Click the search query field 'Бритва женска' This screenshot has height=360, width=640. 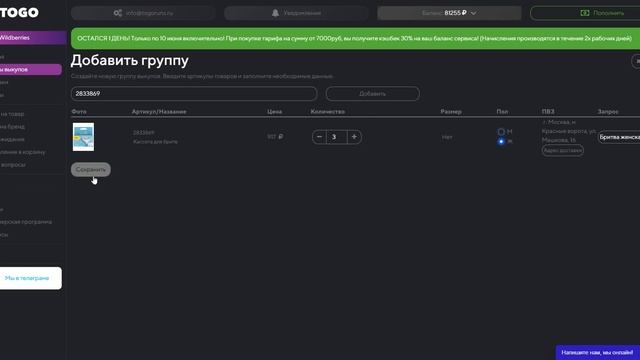pyautogui.click(x=619, y=137)
